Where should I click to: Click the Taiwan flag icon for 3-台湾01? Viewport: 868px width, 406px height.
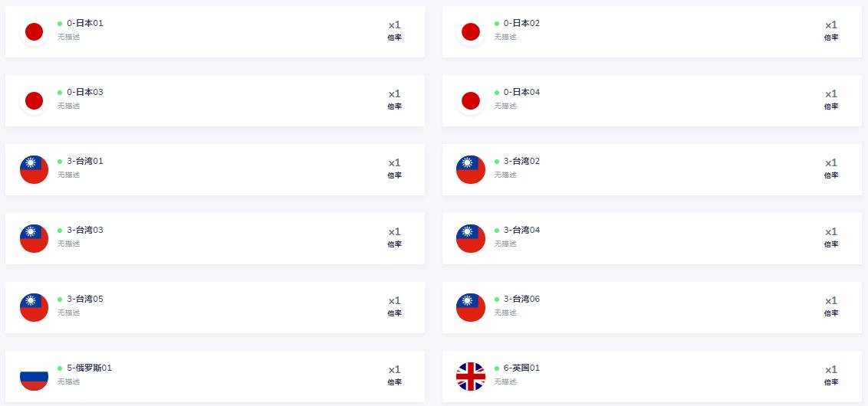(34, 169)
